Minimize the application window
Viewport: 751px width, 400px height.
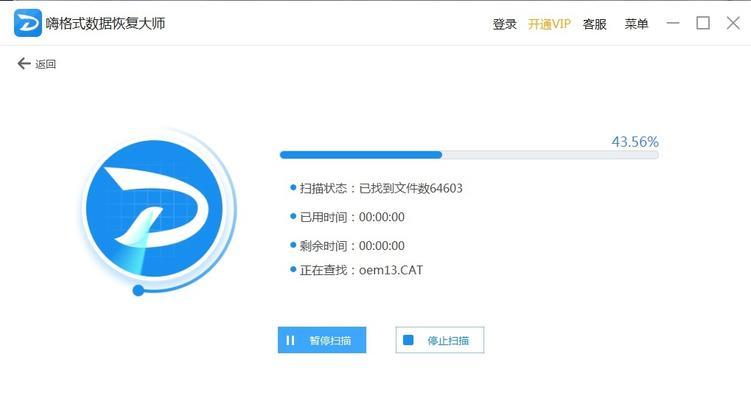point(673,23)
